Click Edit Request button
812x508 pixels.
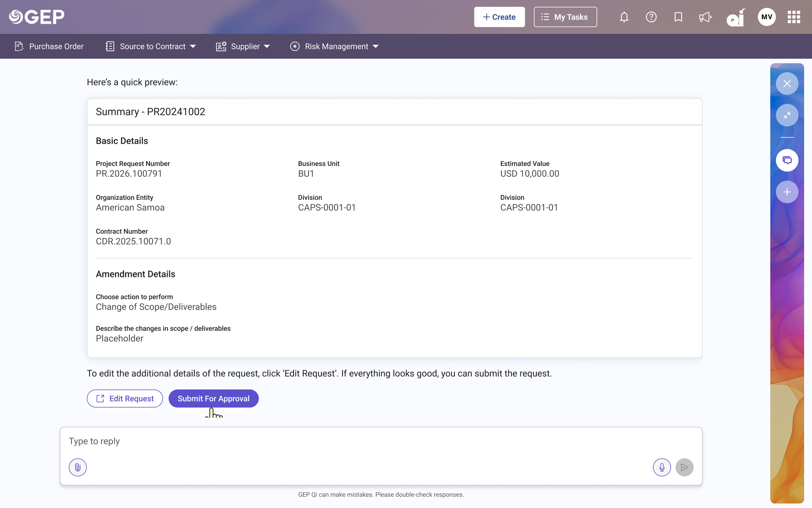pyautogui.click(x=125, y=398)
